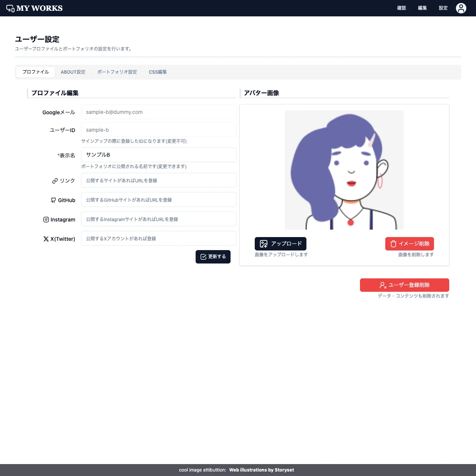Click the user-delete icon on ユーザー登録削除
Viewport: 476px width, 476px height.
click(382, 285)
